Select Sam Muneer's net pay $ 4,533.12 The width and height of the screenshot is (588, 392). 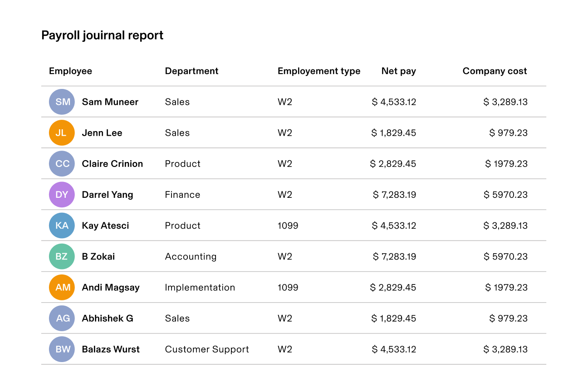click(x=394, y=102)
